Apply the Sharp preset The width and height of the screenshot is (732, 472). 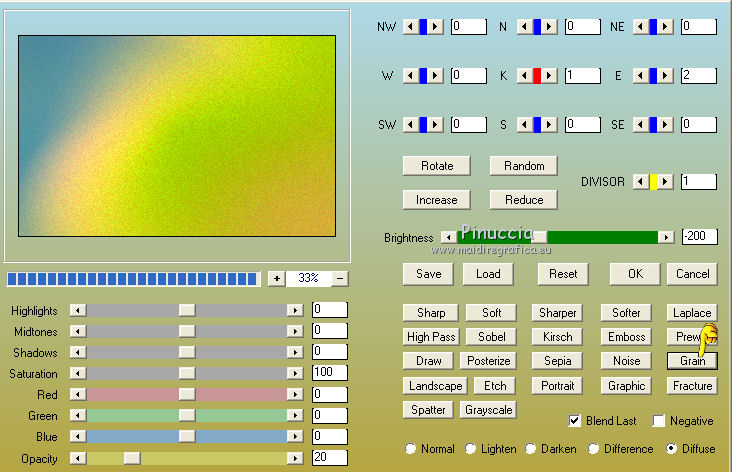pos(431,313)
